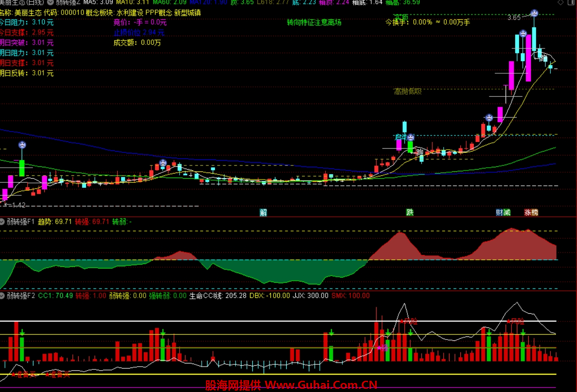
Task: Open the 弱转强F2 panel dropdown arrow
Action: pyautogui.click(x=3, y=296)
